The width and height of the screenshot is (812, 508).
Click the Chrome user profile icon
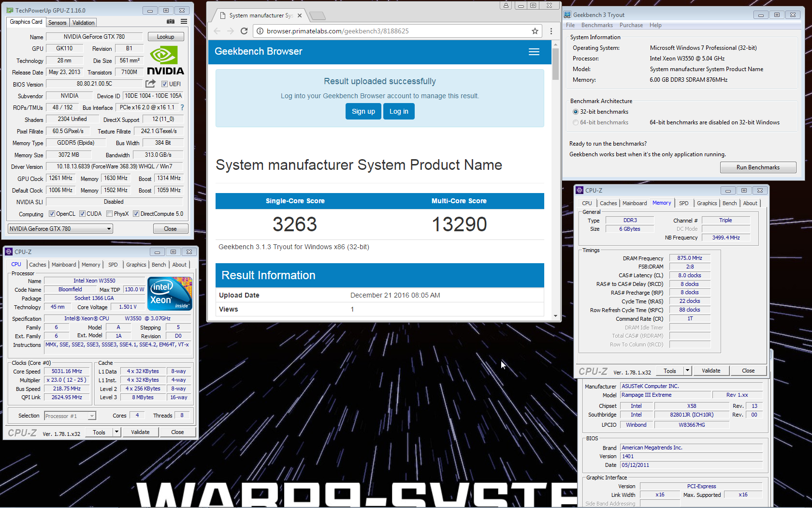tap(506, 5)
